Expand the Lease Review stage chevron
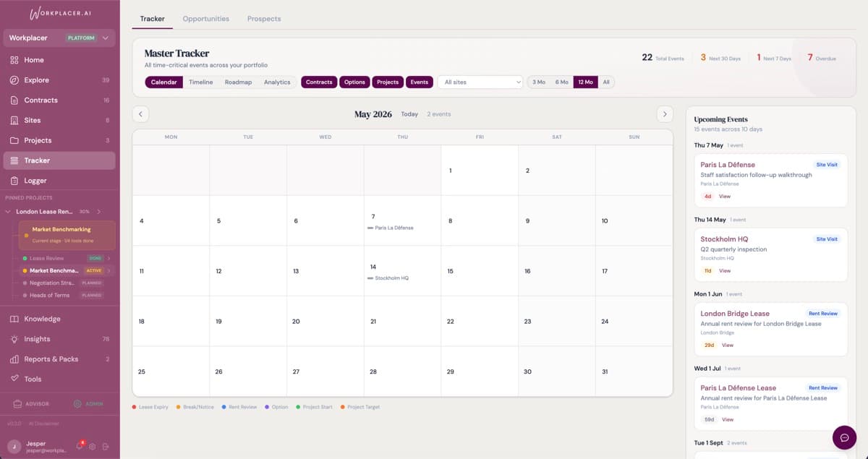This screenshot has height=459, width=868. (x=109, y=258)
